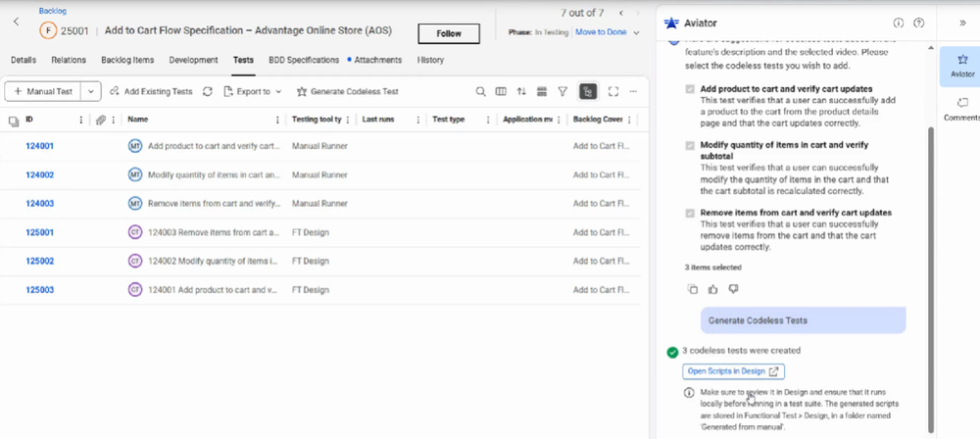This screenshot has width=980, height=439.
Task: Toggle 'Modify quantity of items' suggestion checkbox
Action: [690, 146]
